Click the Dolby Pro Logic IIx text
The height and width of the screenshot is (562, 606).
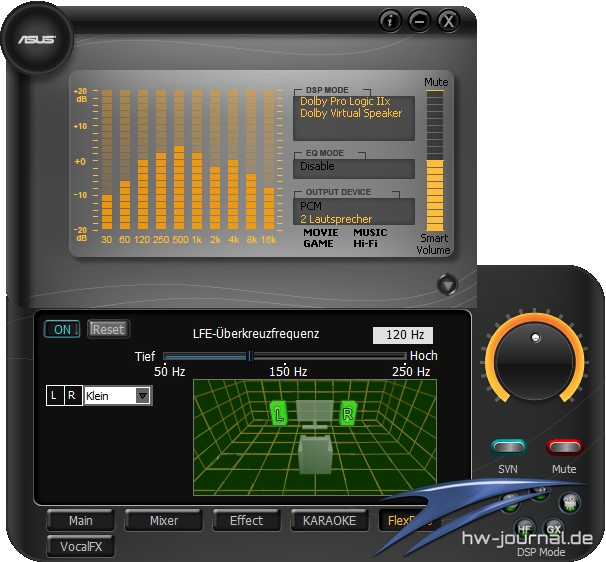click(345, 101)
